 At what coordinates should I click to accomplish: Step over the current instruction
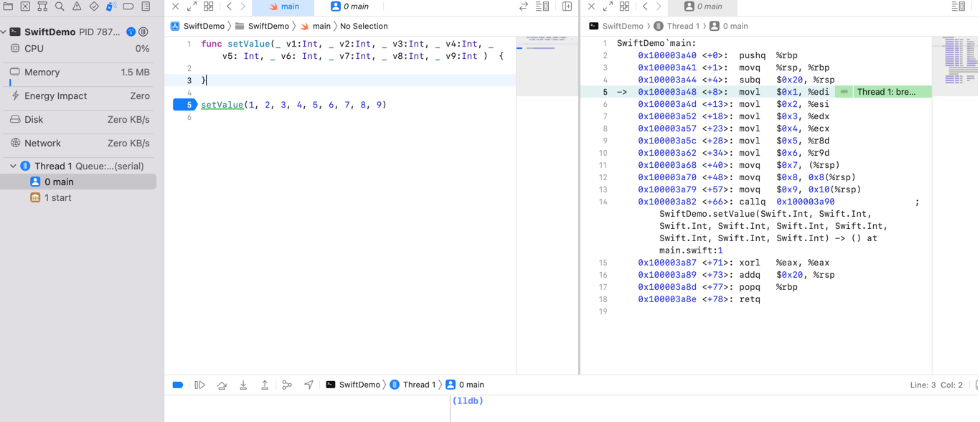pyautogui.click(x=222, y=385)
